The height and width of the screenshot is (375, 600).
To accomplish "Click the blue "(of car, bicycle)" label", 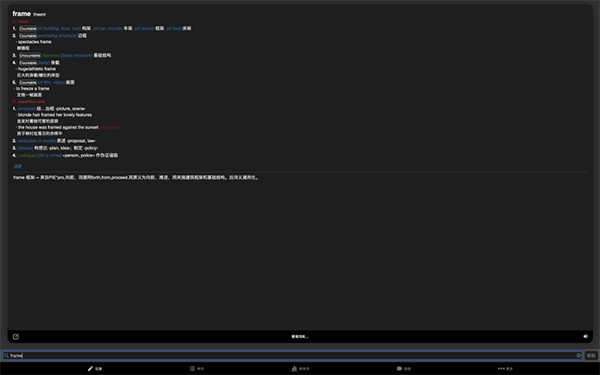I will click(x=108, y=28).
